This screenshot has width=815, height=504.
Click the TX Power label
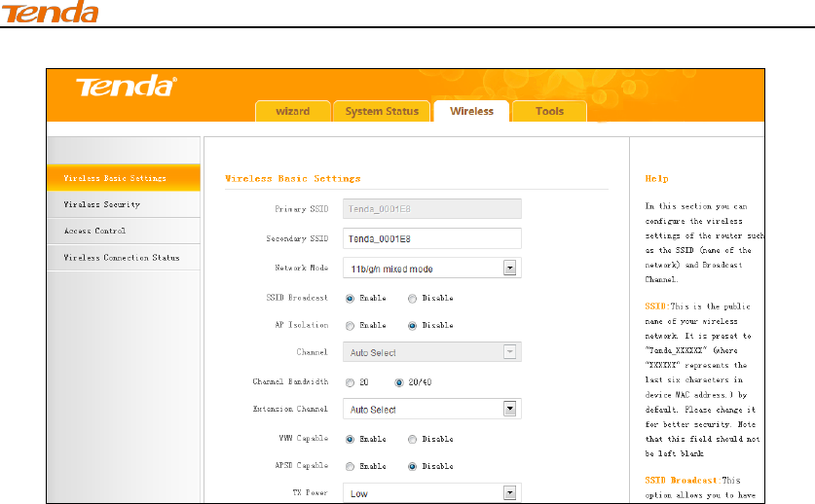[311, 492]
